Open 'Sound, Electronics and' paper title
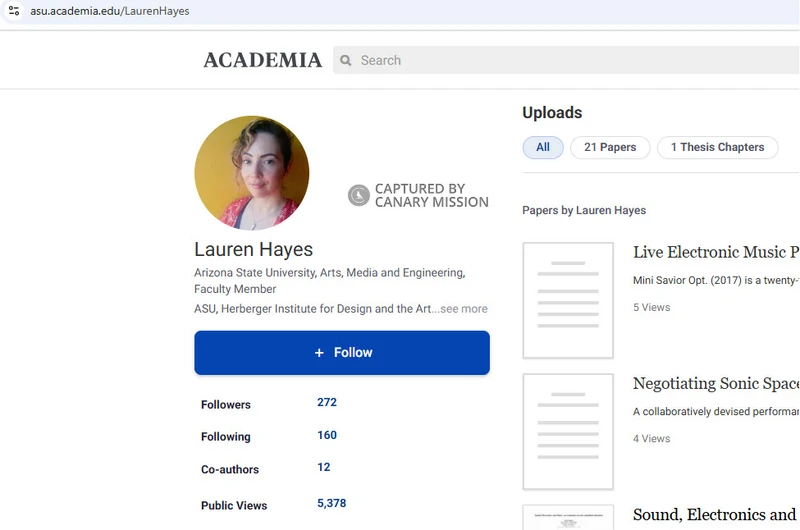Screen dimensions: 800x530 click(715, 515)
